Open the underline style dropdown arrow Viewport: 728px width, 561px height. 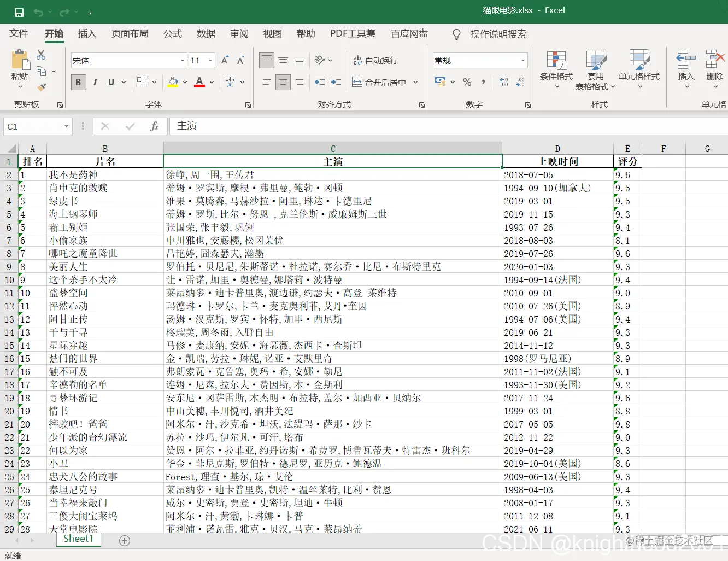[x=124, y=83]
